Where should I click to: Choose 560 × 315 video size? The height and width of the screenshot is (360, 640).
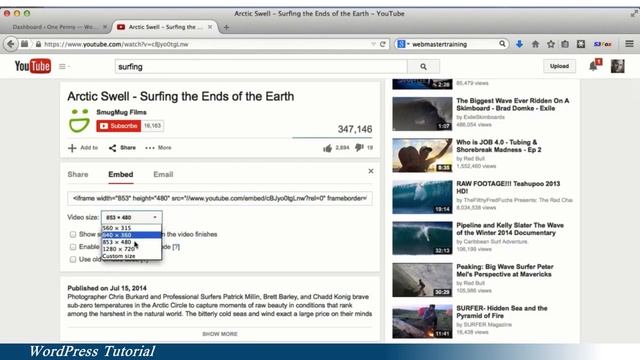[x=131, y=228]
